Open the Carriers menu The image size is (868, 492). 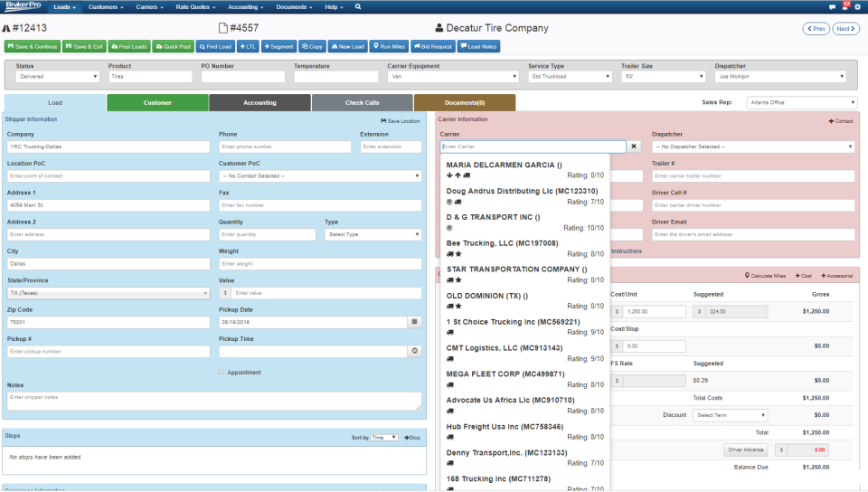[x=149, y=6]
